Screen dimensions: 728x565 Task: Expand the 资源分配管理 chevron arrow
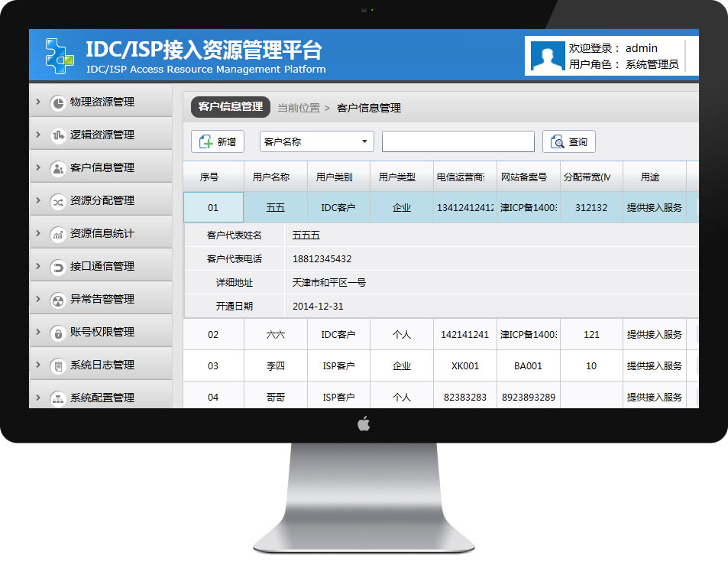pyautogui.click(x=38, y=200)
